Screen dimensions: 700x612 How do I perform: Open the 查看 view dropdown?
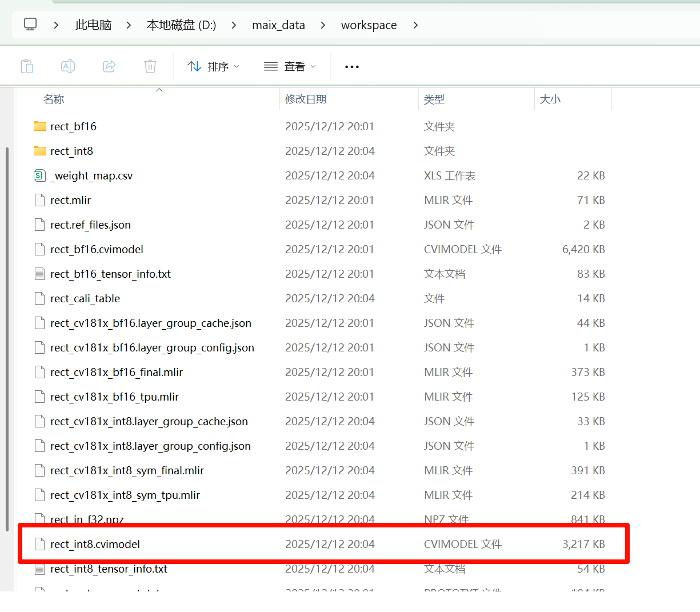pos(290,67)
